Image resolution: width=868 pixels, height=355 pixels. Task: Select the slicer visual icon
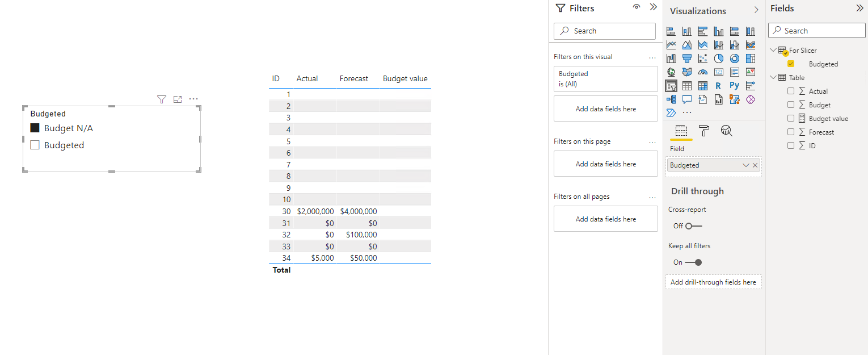(x=671, y=86)
